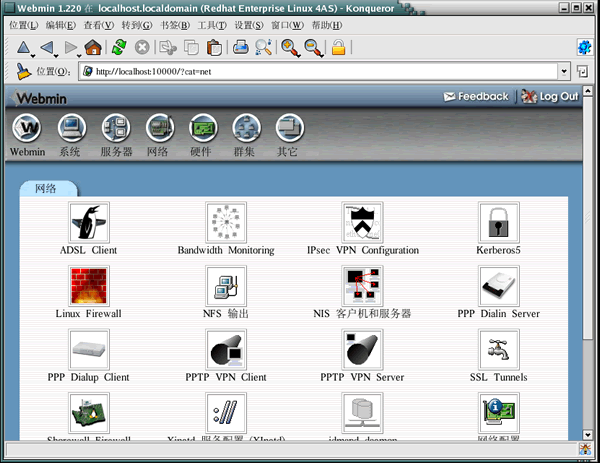Click the Go button beside location bar

582,71
